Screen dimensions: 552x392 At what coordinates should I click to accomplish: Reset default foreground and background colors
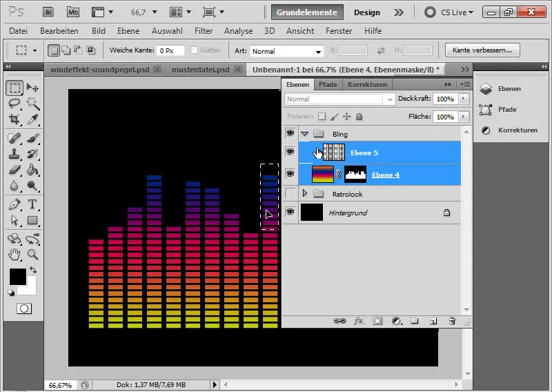point(11,293)
